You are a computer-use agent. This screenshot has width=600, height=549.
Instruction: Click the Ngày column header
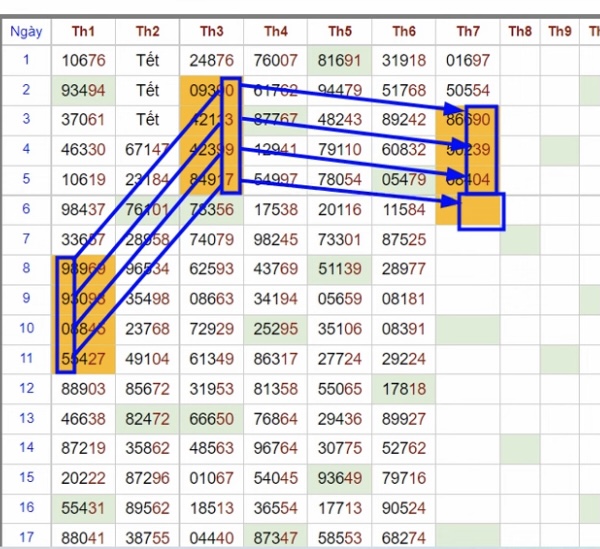(26, 31)
